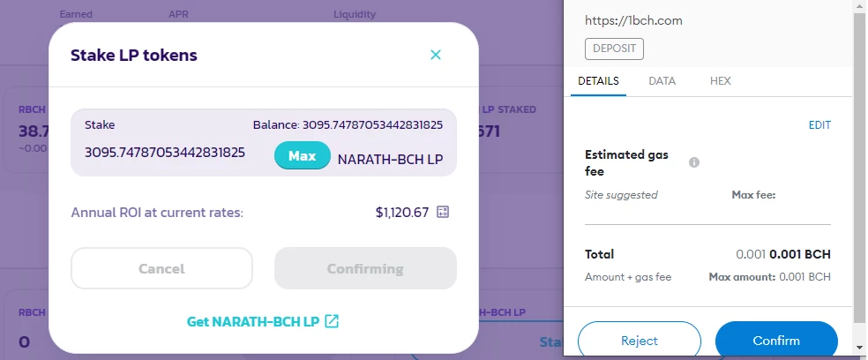Open the ROI calculator icon

443,212
